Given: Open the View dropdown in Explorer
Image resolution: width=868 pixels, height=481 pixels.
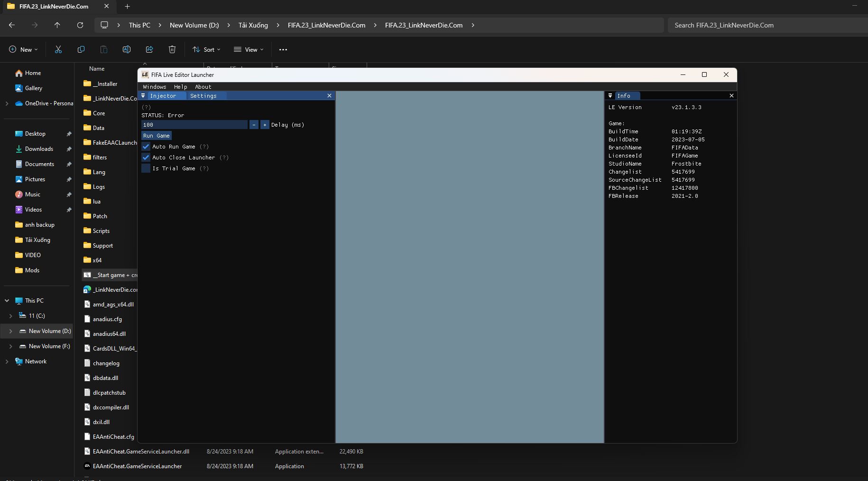Looking at the screenshot, I should (249, 49).
